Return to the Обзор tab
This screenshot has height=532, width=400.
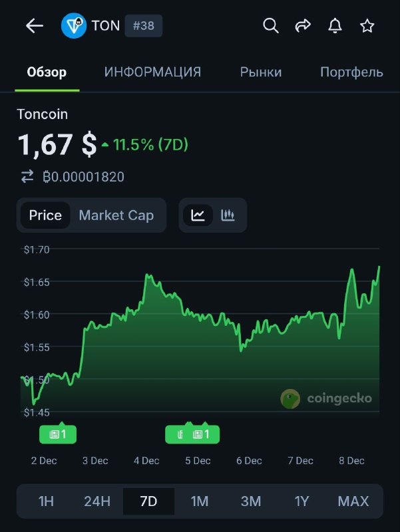tap(46, 72)
